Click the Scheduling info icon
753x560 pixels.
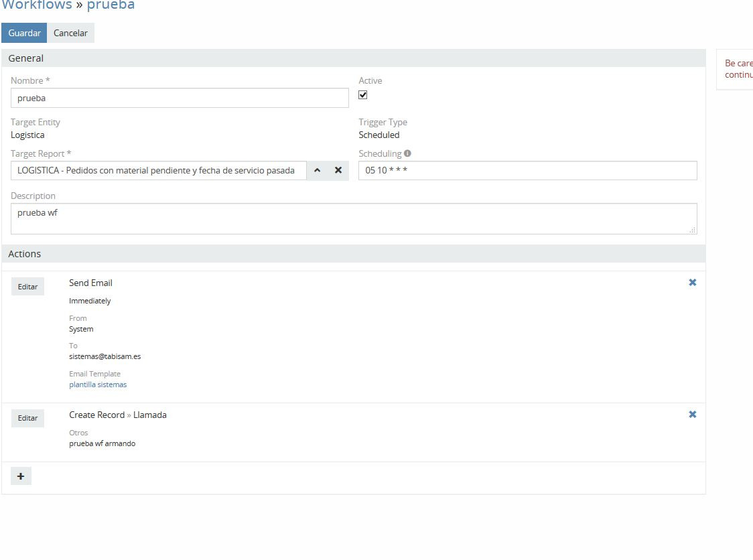tap(408, 153)
